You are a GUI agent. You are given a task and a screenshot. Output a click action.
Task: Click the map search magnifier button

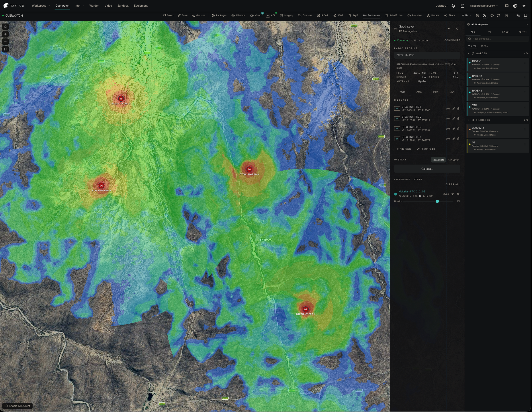coord(5,27)
